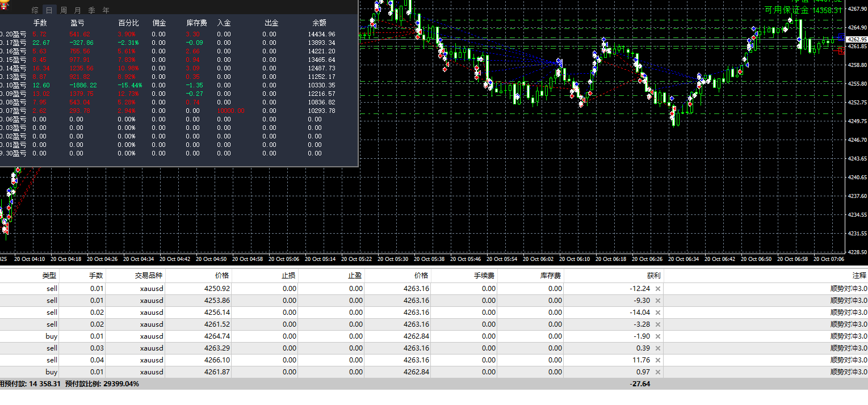Close the sell order with -12.24 profit
Image resolution: width=868 pixels, height=405 pixels.
(658, 289)
